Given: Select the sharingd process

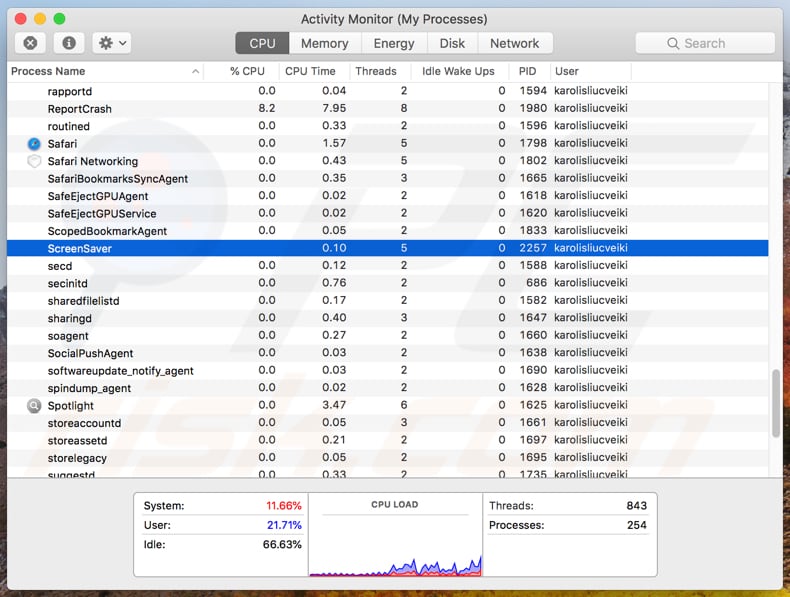Looking at the screenshot, I should [70, 318].
